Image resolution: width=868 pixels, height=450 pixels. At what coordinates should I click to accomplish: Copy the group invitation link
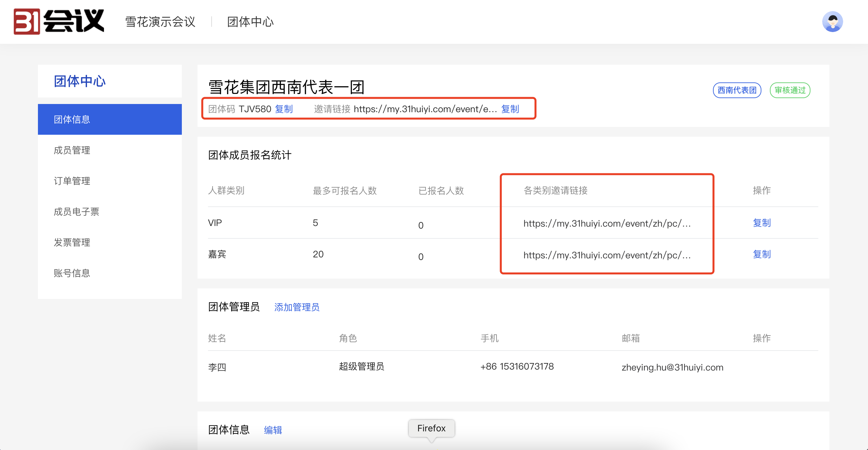[x=510, y=109]
